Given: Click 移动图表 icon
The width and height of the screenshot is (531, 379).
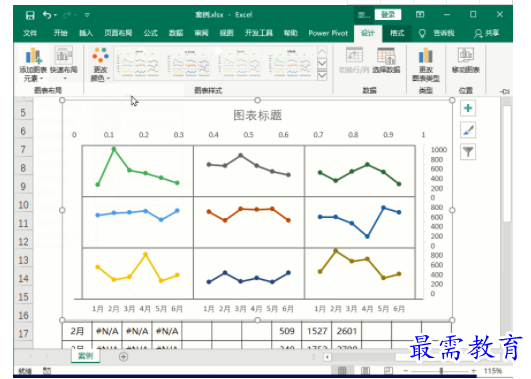Looking at the screenshot, I should point(466,60).
